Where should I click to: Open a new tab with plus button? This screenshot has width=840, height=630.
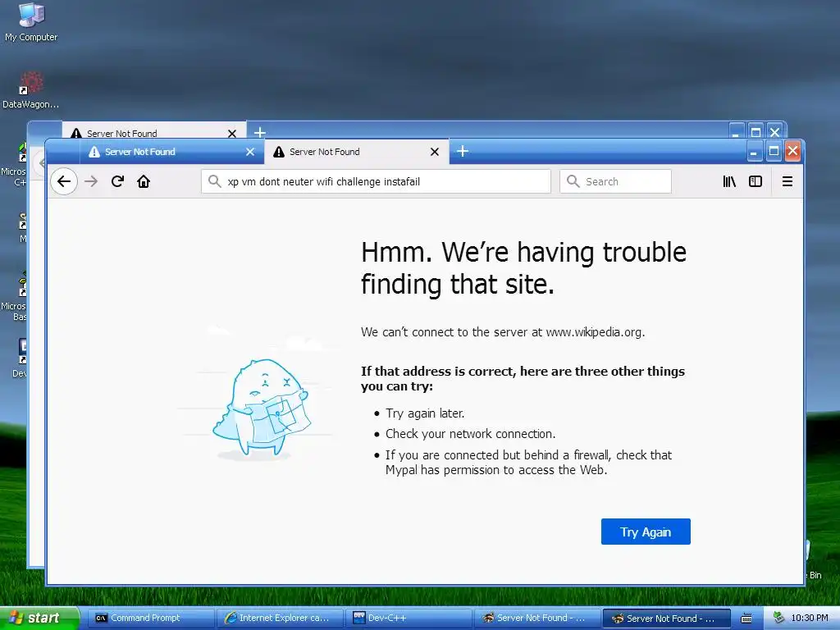pyautogui.click(x=463, y=152)
